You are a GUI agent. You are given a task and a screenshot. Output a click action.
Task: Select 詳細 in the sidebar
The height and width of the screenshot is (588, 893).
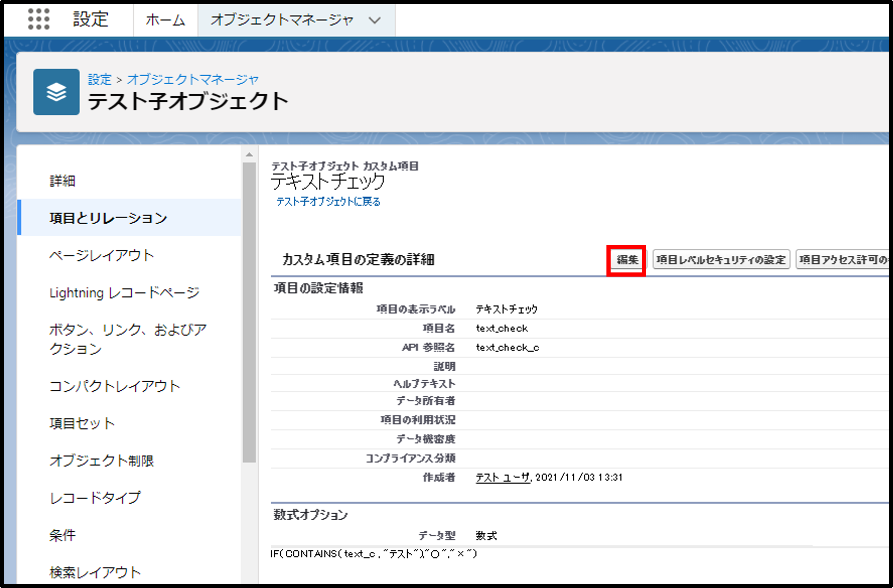click(62, 181)
